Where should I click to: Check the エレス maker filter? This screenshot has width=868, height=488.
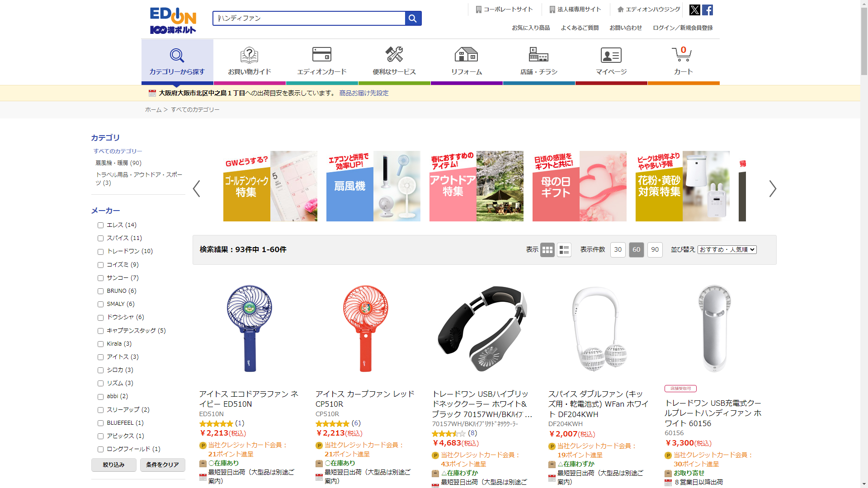click(x=100, y=225)
